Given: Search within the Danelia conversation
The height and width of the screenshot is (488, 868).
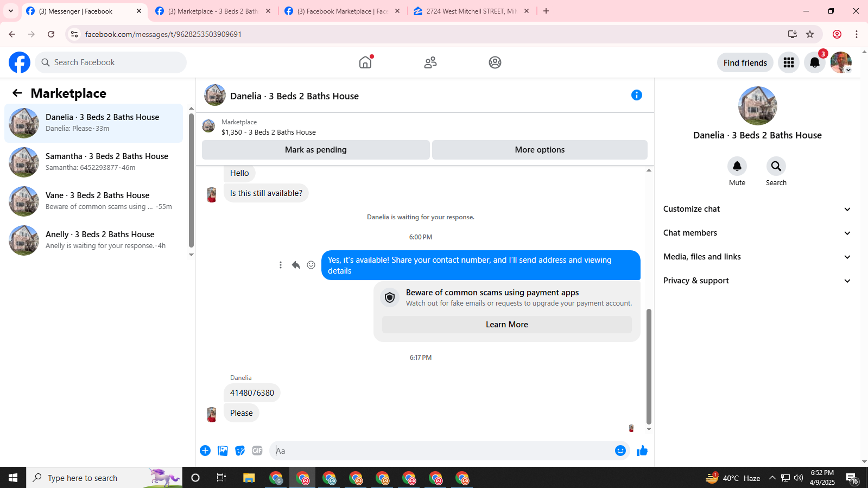Looking at the screenshot, I should [x=776, y=166].
